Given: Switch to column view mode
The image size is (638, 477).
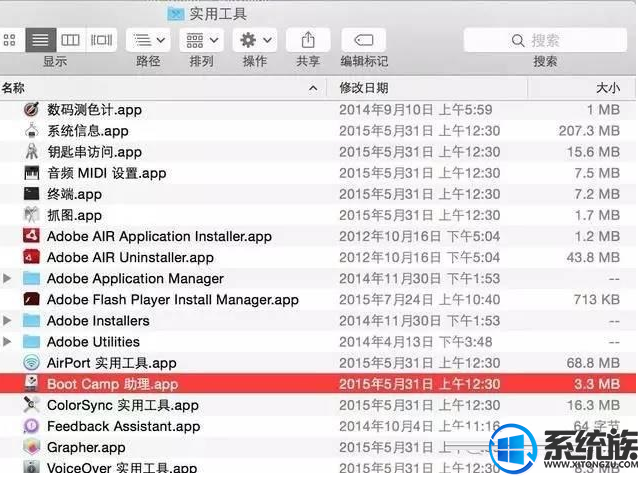Looking at the screenshot, I should (x=70, y=40).
